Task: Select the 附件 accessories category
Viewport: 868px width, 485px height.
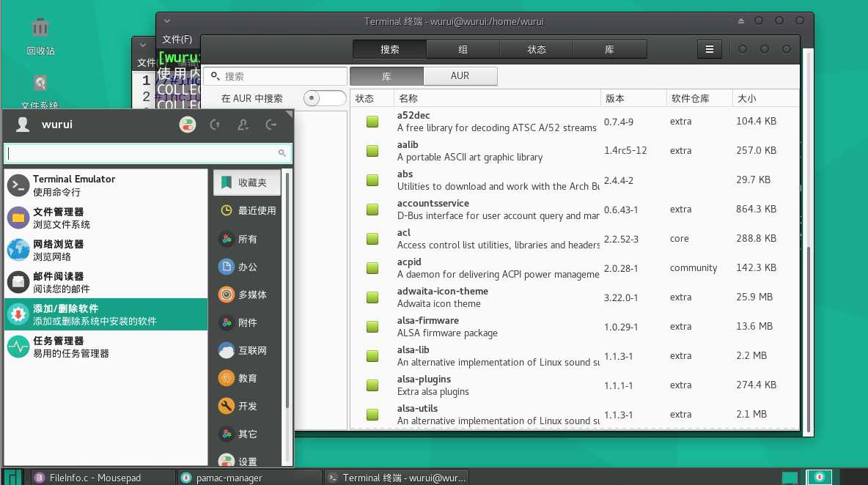Action: click(x=247, y=322)
